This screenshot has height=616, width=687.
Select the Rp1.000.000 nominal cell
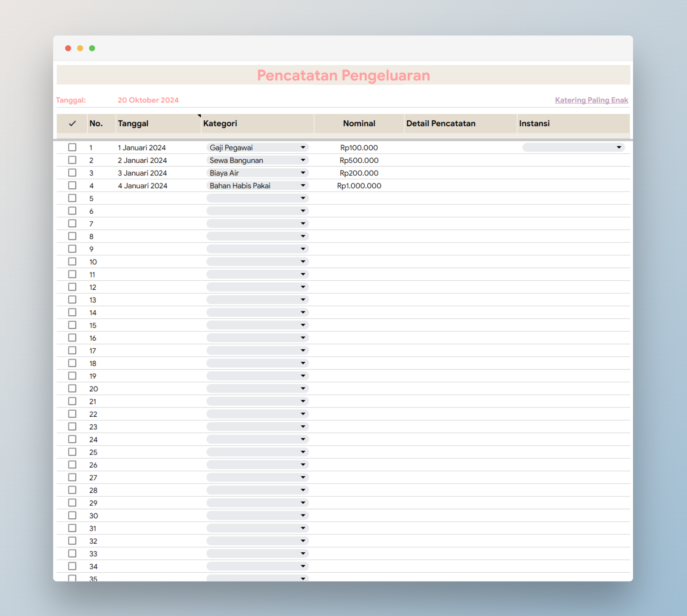click(359, 186)
